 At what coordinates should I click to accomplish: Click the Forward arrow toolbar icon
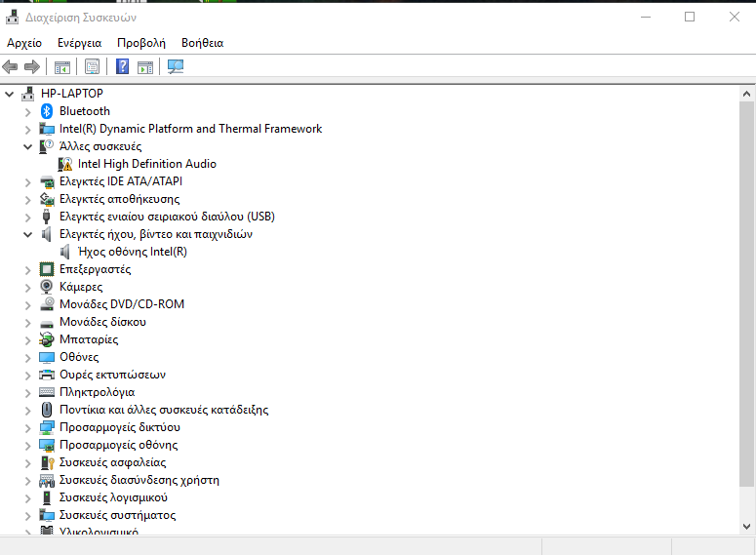[32, 66]
